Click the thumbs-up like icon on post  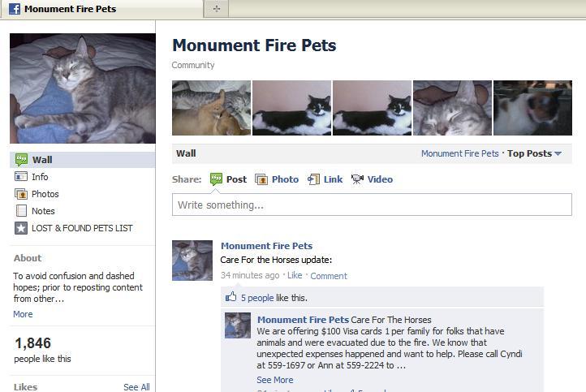(x=231, y=297)
